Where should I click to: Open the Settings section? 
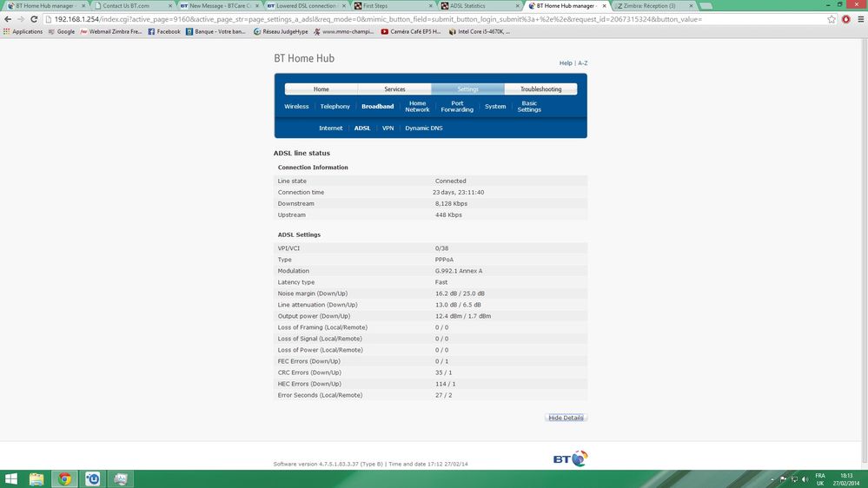coord(467,89)
